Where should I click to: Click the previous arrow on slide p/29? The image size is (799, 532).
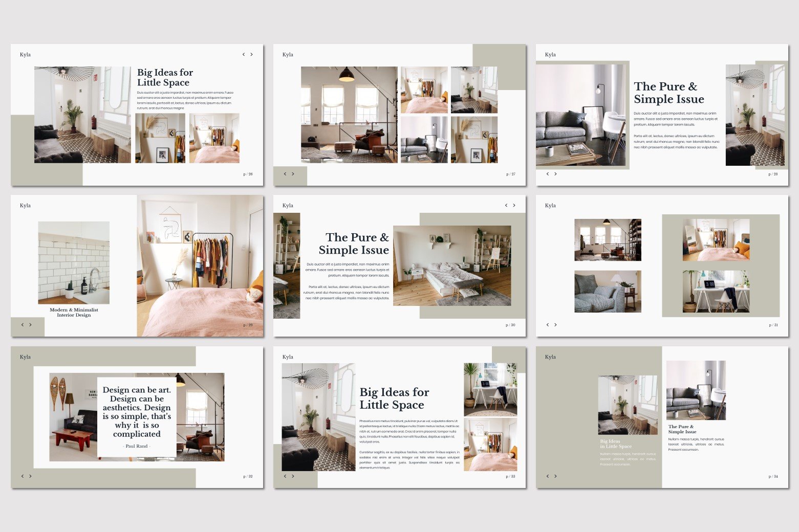[x=23, y=325]
